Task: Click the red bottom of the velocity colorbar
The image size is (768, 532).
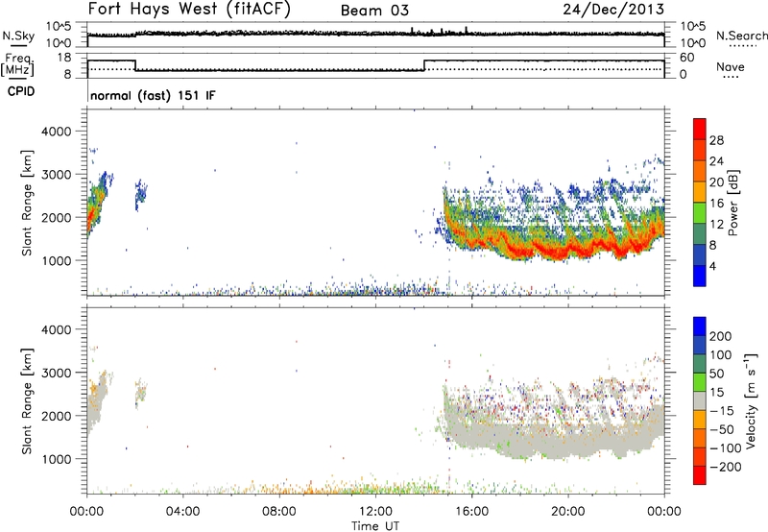Action: pos(700,475)
